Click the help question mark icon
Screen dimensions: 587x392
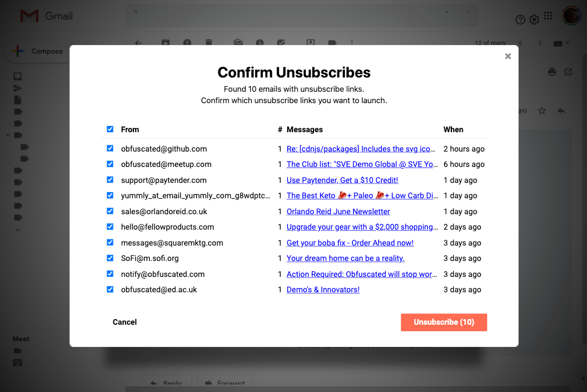520,19
